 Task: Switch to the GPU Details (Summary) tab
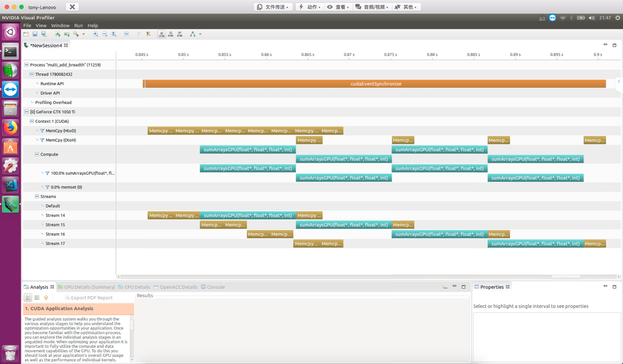87,287
